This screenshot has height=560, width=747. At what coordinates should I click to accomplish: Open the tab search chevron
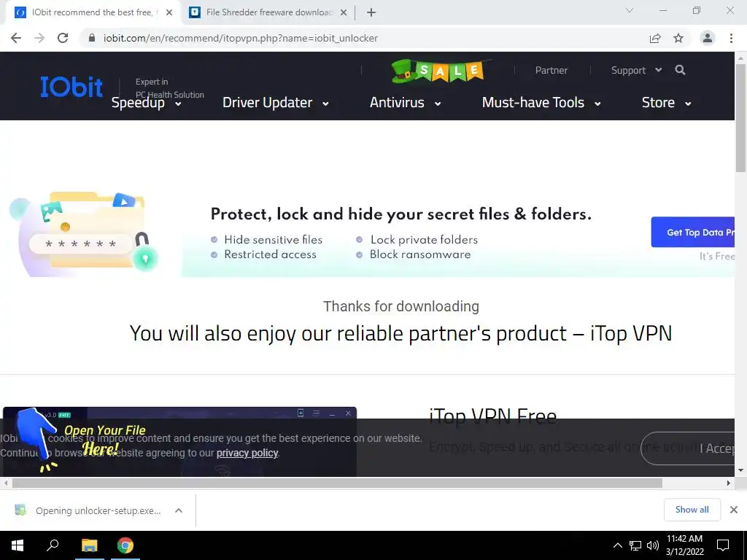(x=630, y=10)
